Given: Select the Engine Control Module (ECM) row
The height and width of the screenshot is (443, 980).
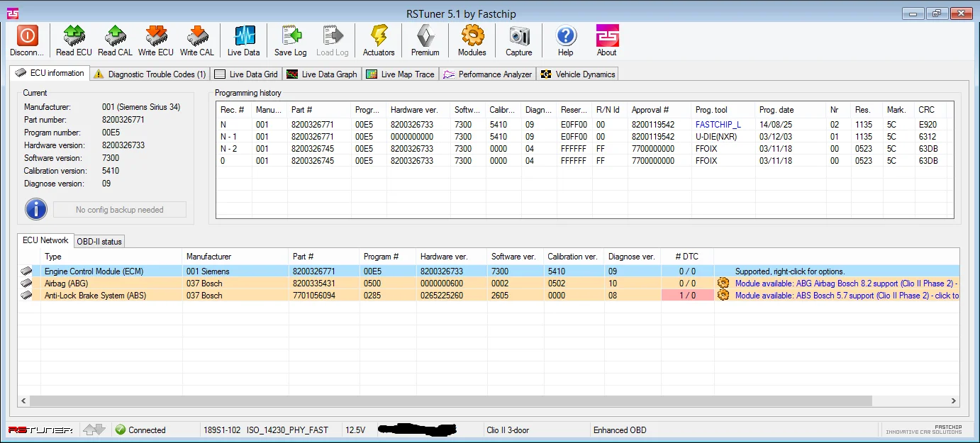Looking at the screenshot, I should [x=489, y=271].
